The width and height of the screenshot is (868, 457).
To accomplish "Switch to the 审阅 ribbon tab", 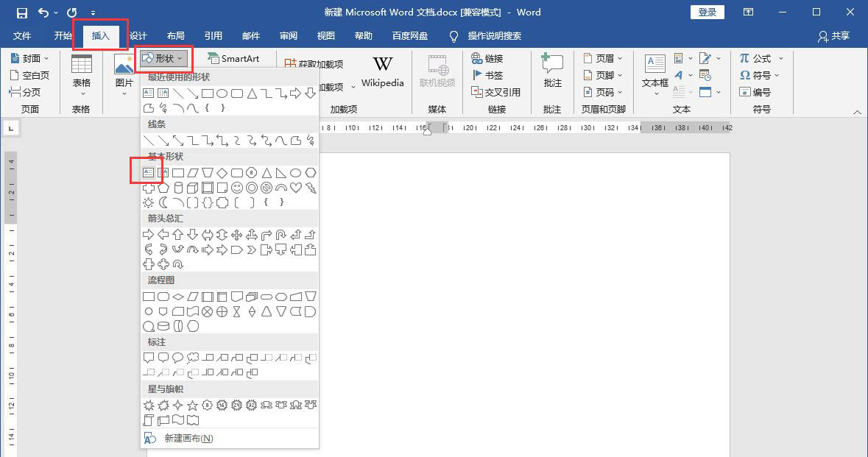I will [289, 35].
